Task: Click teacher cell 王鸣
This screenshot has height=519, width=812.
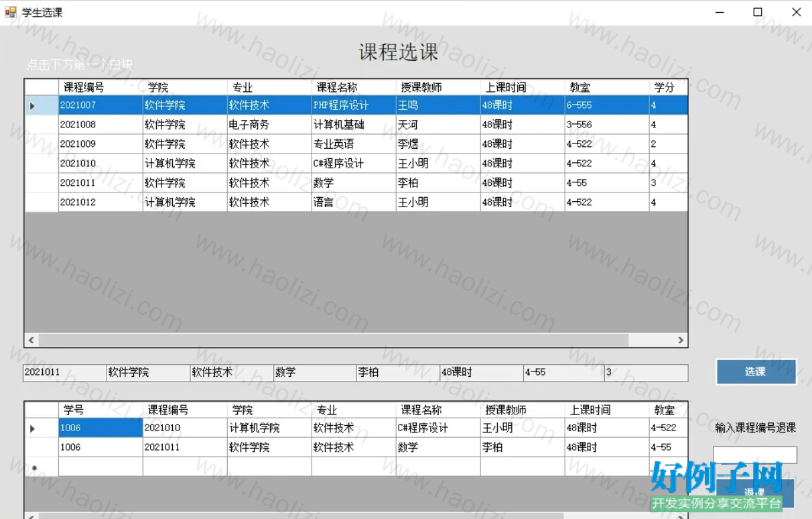Action: (438, 105)
